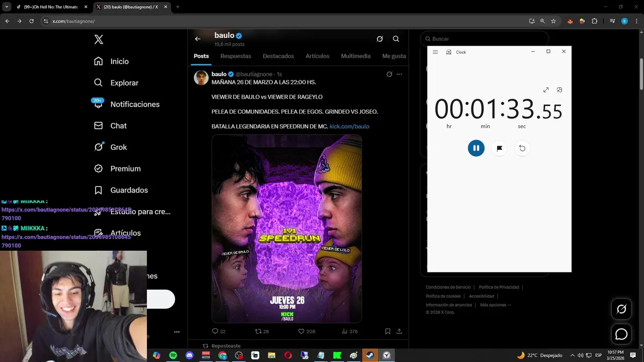Switch to the Me gusta tab
Viewport: 644px width, 362px height.
(x=394, y=56)
